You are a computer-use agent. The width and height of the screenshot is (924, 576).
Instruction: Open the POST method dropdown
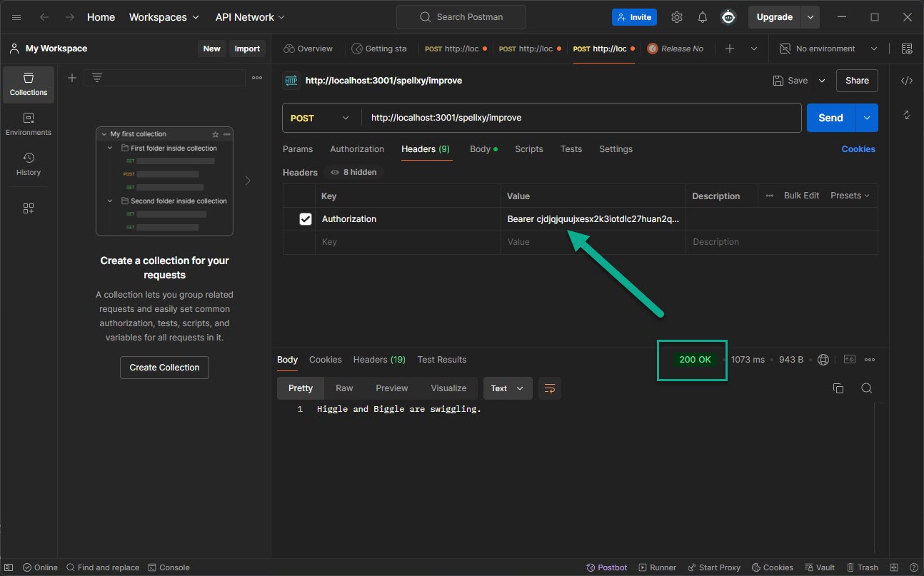click(x=320, y=118)
